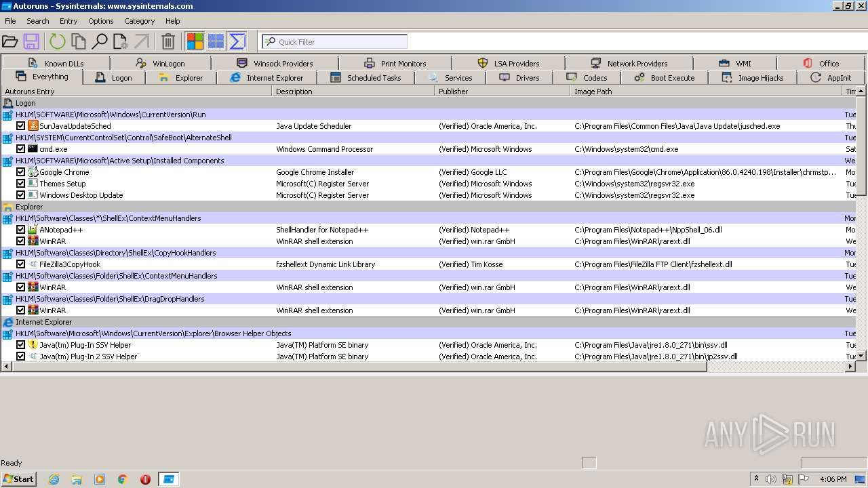Viewport: 868px width, 488px height.
Task: Switch to the Office tab
Action: [821, 64]
